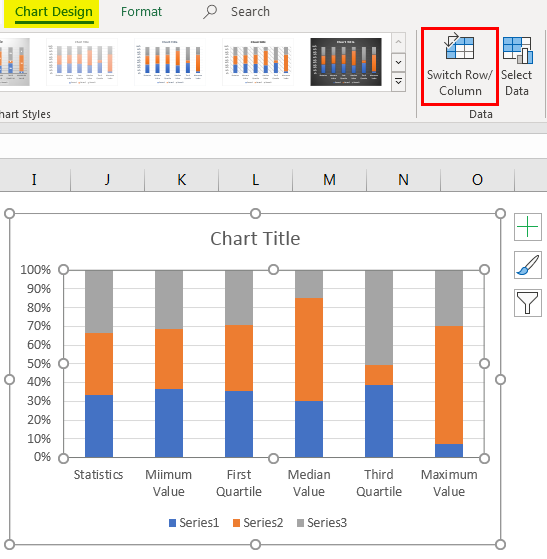Open the Chart Filters funnel button
Screen dimensions: 547x559
pos(527,303)
